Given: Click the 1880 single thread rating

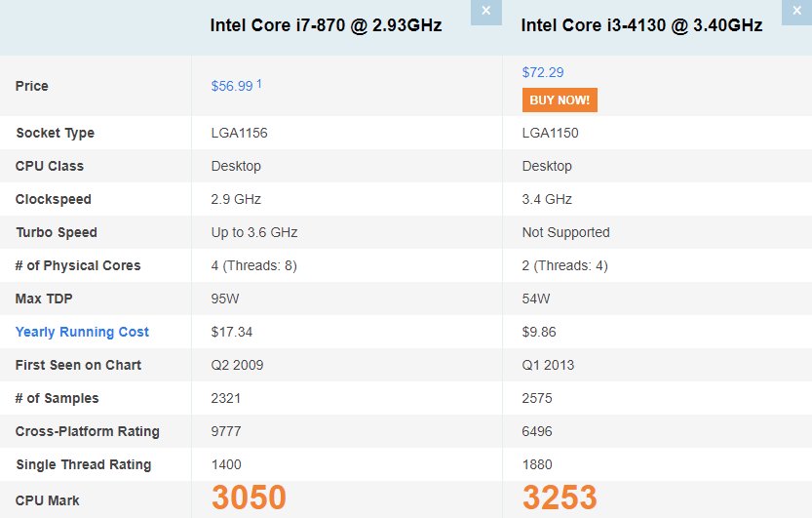Looking at the screenshot, I should pyautogui.click(x=537, y=464).
